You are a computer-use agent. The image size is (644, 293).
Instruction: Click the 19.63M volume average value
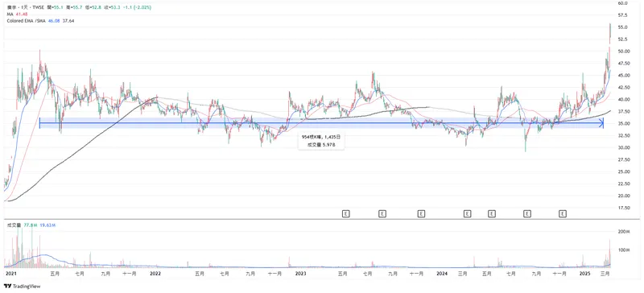[47, 225]
